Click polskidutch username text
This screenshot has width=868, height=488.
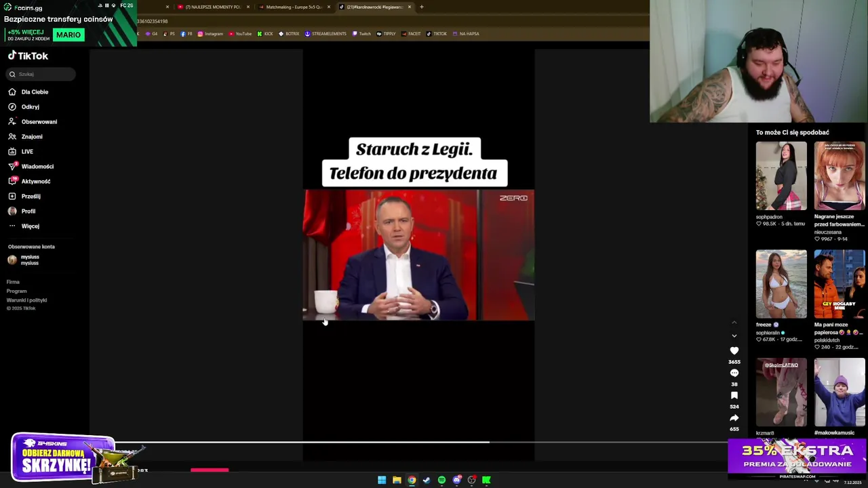click(x=827, y=340)
